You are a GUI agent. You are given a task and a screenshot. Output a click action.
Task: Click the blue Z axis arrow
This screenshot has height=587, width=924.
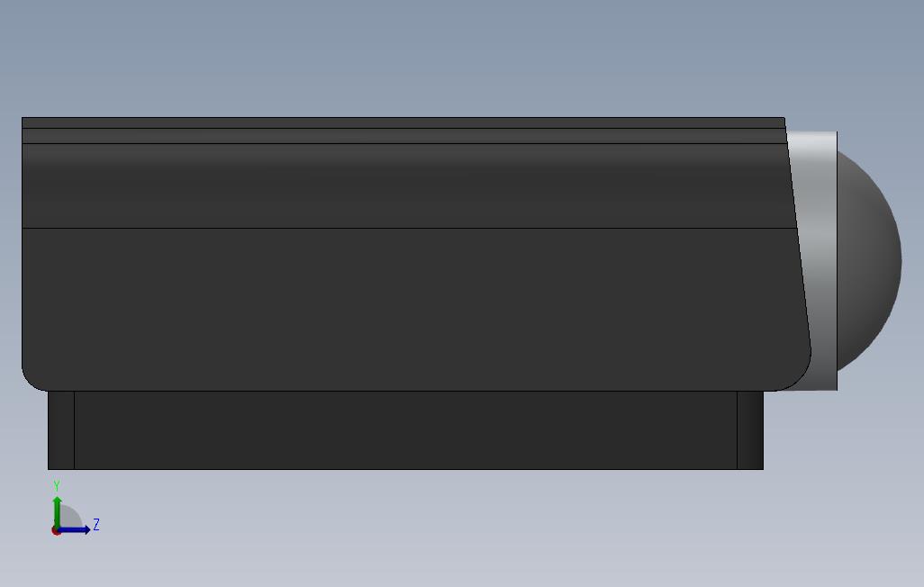point(76,530)
